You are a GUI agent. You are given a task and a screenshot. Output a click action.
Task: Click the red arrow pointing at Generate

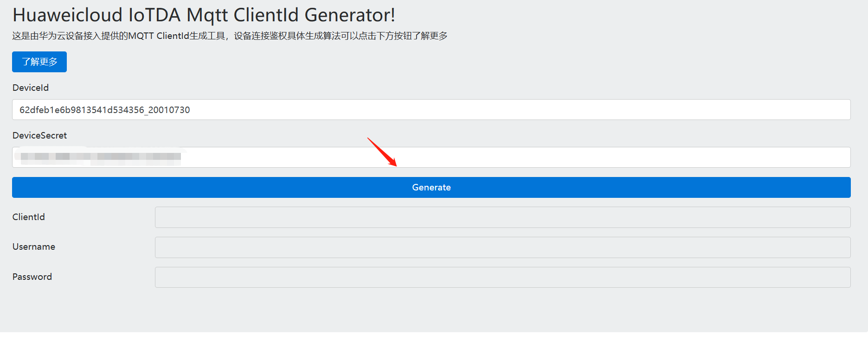pos(382,152)
